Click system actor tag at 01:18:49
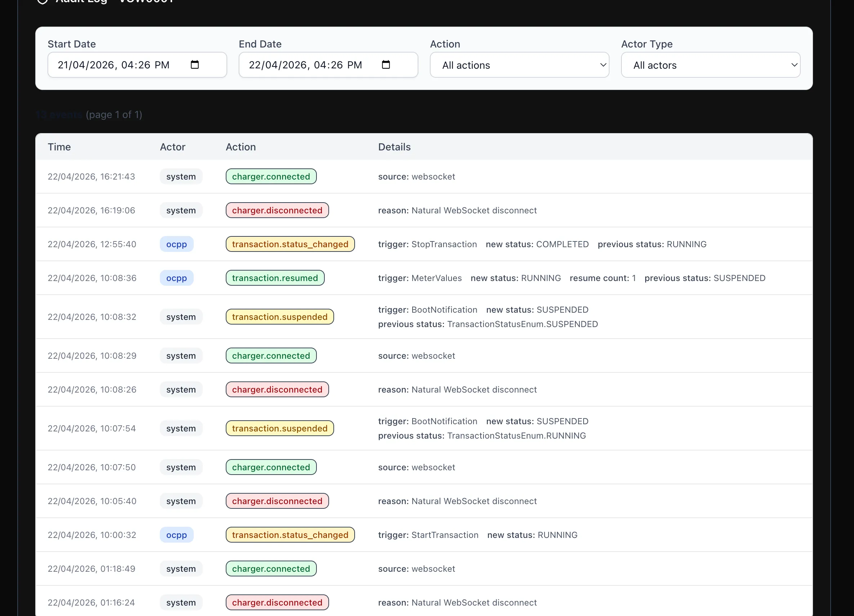 point(181,569)
